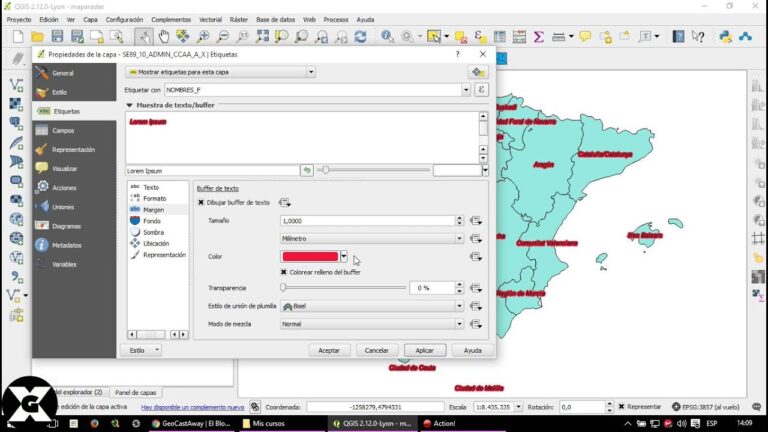Switch to the Metadatos properties tab
Viewport: 768px width, 432px height.
tap(74, 245)
